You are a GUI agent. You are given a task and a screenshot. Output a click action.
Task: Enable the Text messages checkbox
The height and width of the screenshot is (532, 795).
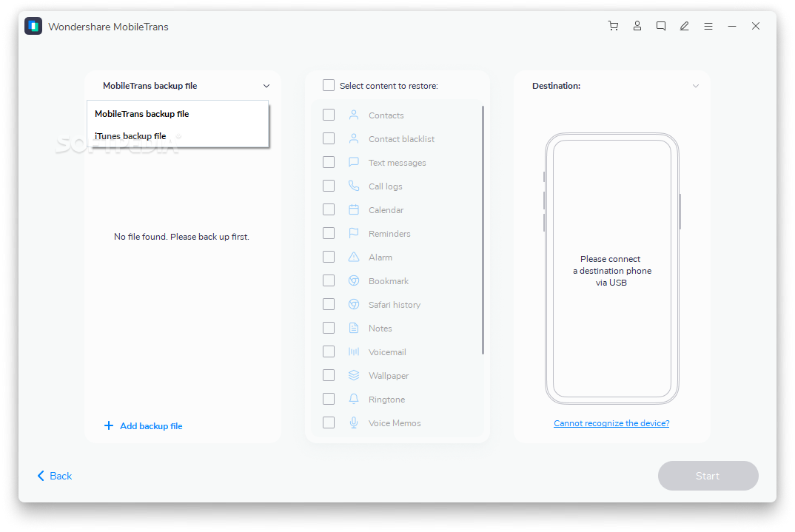pyautogui.click(x=329, y=162)
